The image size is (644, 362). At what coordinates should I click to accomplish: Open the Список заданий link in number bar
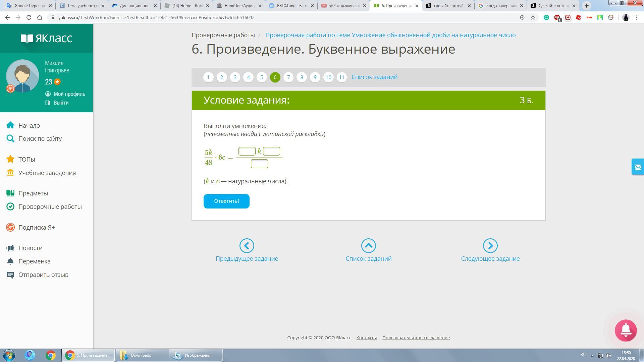point(374,77)
